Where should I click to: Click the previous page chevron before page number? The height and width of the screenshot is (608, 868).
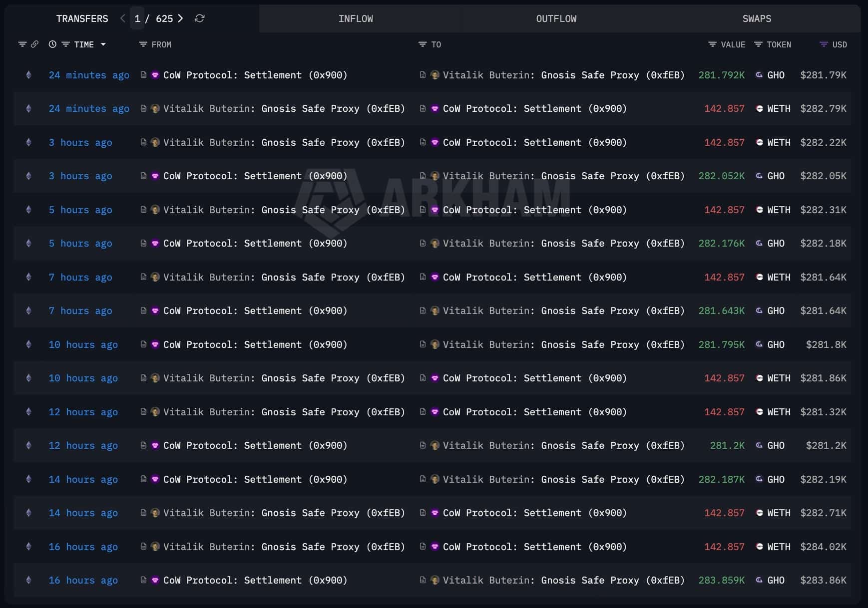[122, 18]
